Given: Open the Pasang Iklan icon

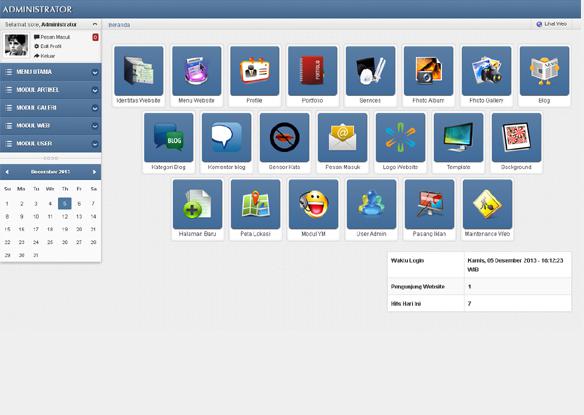Looking at the screenshot, I should click(x=429, y=204).
